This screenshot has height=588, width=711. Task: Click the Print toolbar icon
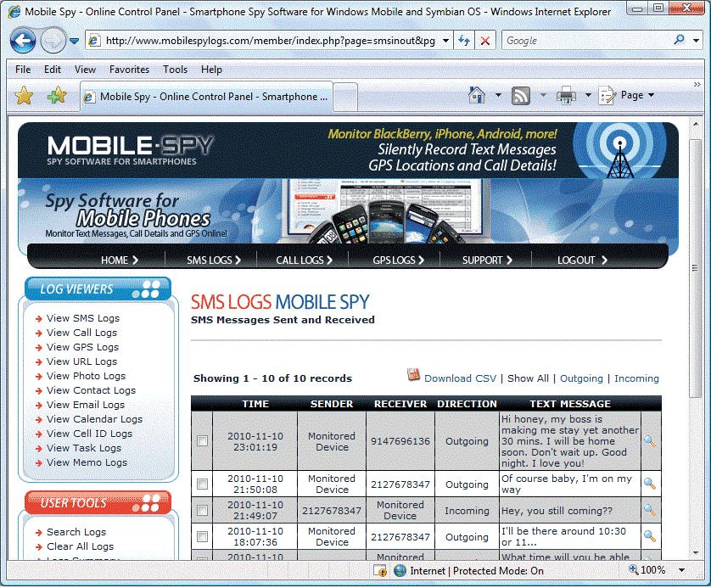[566, 96]
